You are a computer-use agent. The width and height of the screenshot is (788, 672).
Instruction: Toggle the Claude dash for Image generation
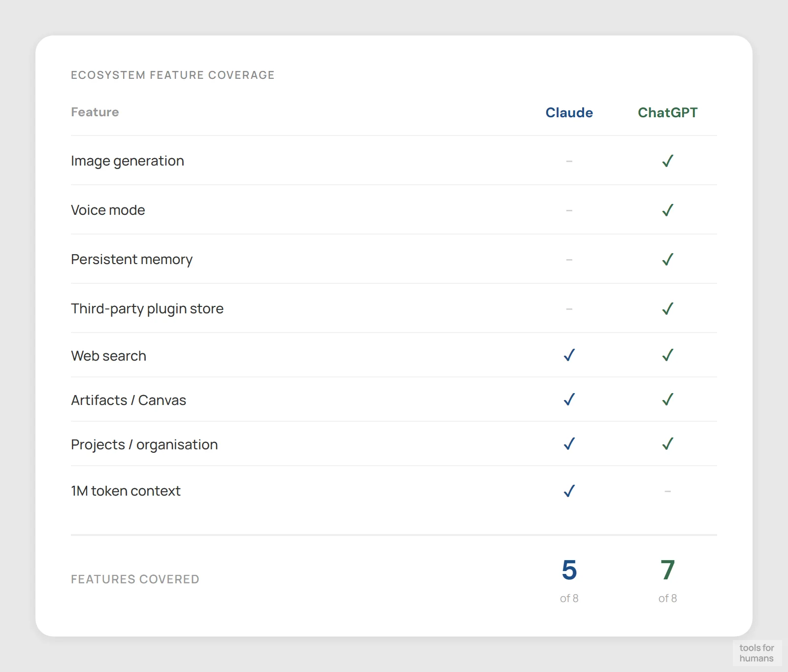(569, 161)
